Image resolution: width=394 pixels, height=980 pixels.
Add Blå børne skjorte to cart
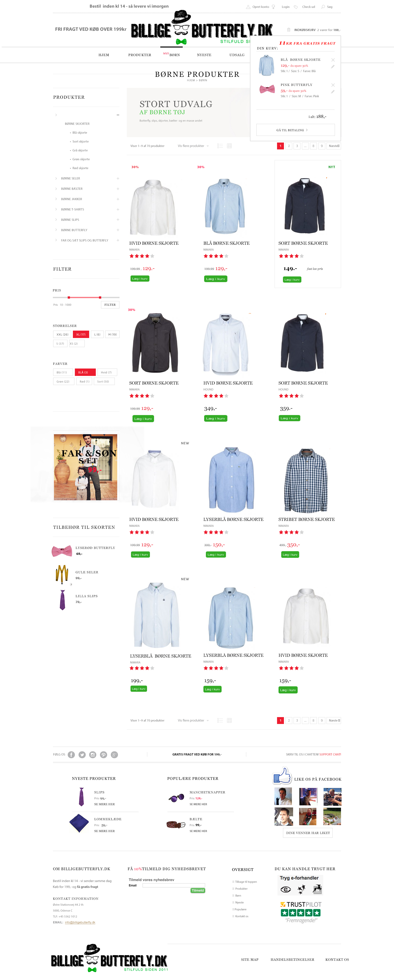215,279
